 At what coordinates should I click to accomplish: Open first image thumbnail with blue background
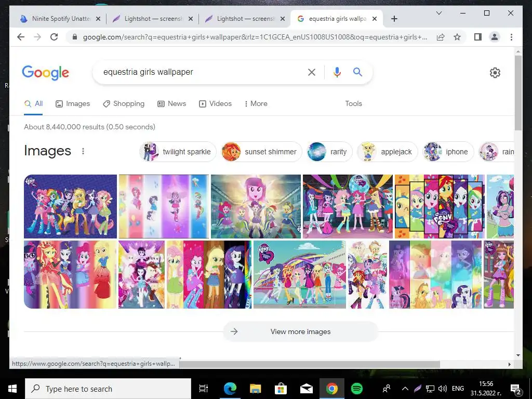click(x=70, y=206)
